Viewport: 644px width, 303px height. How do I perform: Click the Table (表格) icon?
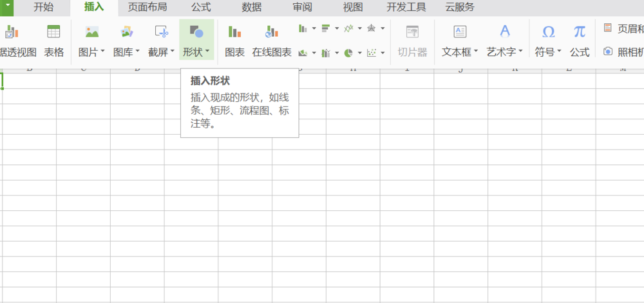point(54,32)
